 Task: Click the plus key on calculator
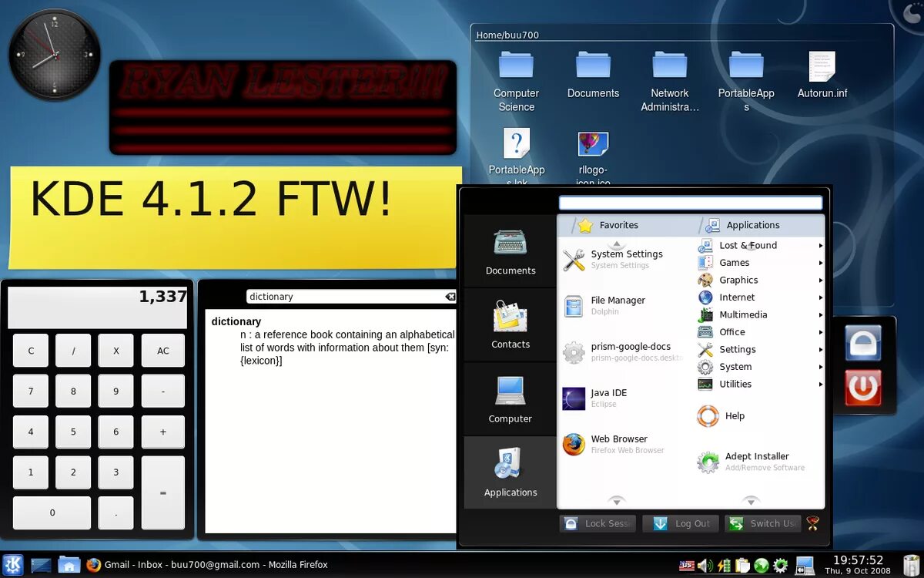[163, 432]
